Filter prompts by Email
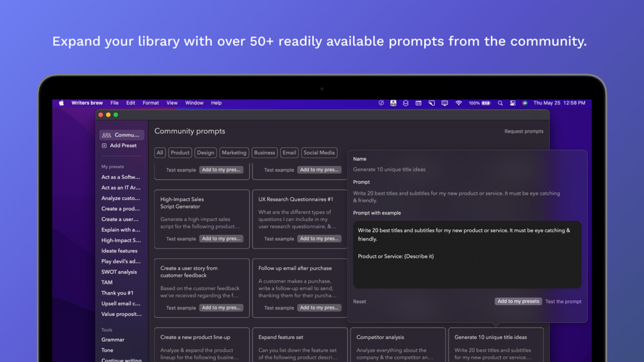The width and height of the screenshot is (644, 362). 289,152
